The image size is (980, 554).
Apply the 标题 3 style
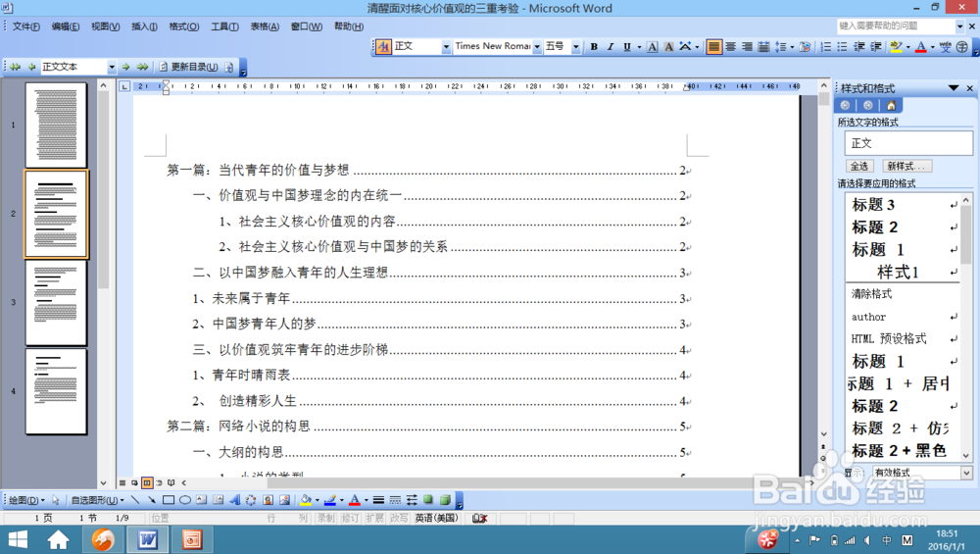904,205
